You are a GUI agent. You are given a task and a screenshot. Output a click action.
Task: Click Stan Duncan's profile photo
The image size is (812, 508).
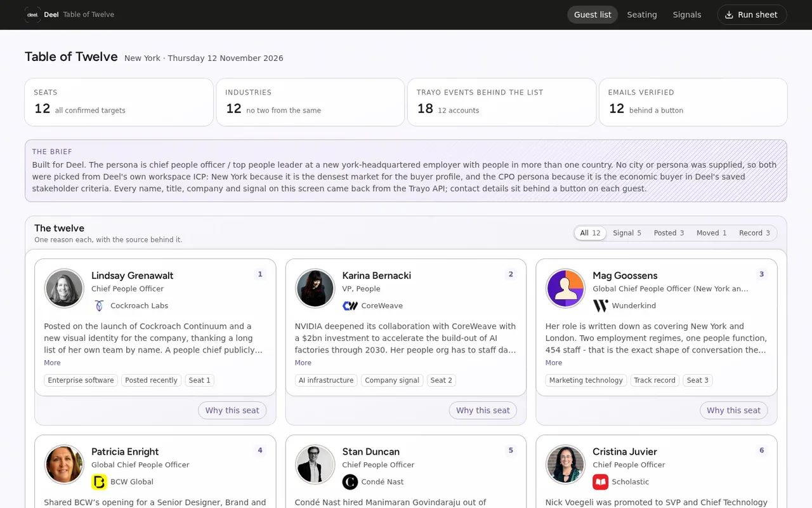coord(315,464)
